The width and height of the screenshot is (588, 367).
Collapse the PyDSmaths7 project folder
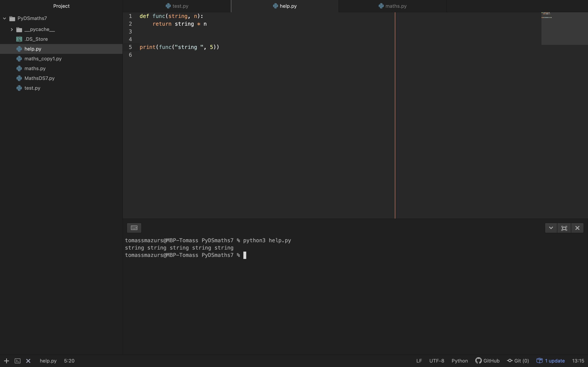coord(5,18)
